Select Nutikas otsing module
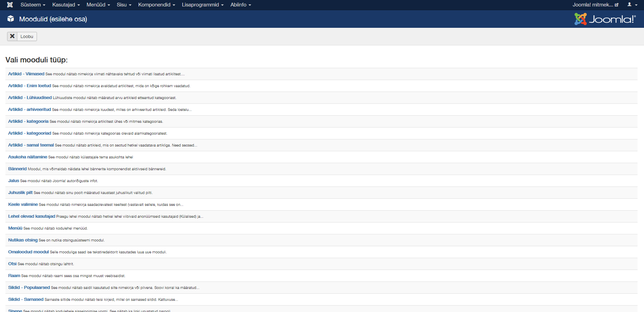 [x=23, y=240]
